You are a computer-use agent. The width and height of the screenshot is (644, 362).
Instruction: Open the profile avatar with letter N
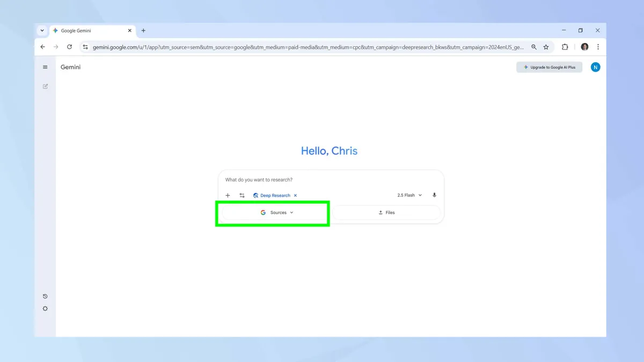(595, 67)
